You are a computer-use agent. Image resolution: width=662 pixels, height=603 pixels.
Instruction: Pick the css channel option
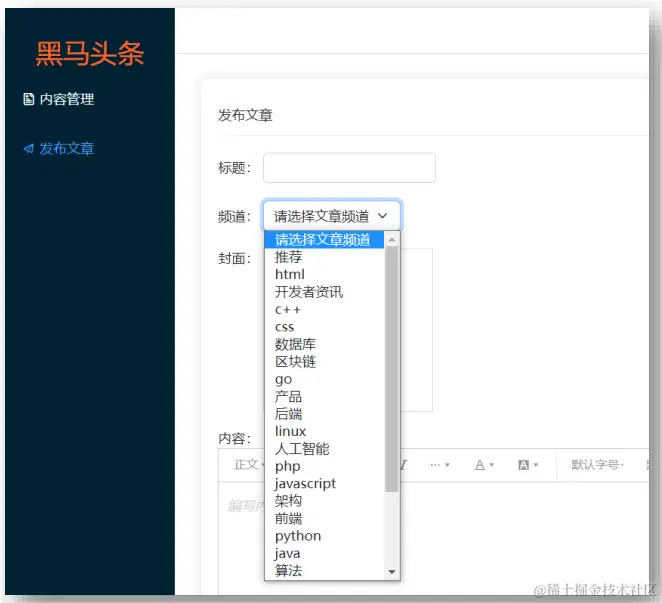pyautogui.click(x=324, y=327)
